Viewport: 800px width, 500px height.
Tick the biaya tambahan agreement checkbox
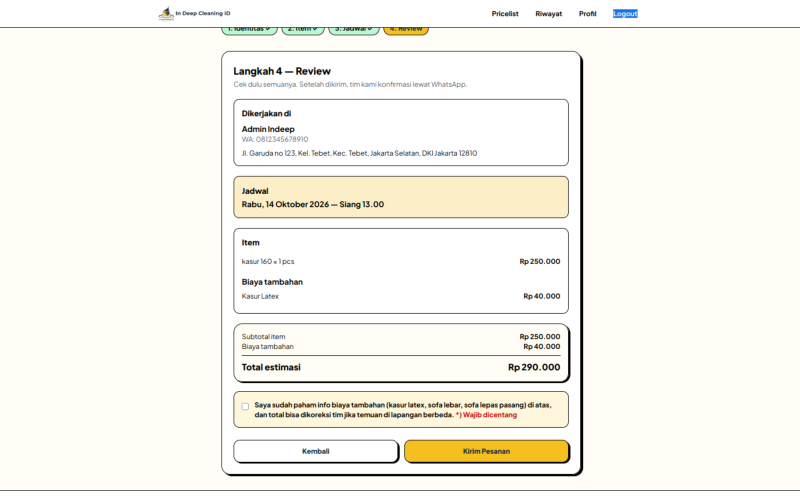point(245,407)
